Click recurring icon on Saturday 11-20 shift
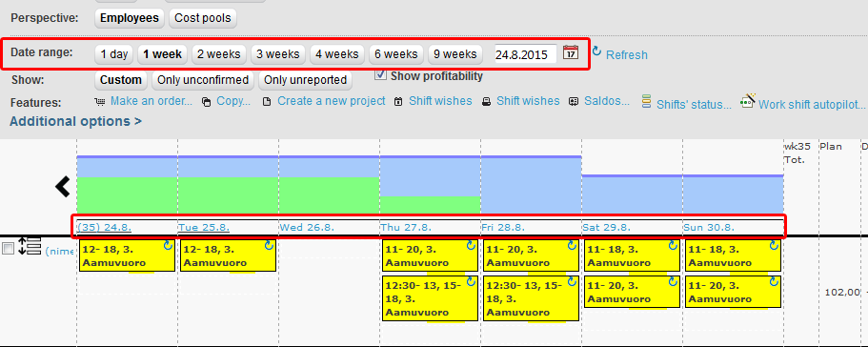868x347 pixels. (x=673, y=281)
